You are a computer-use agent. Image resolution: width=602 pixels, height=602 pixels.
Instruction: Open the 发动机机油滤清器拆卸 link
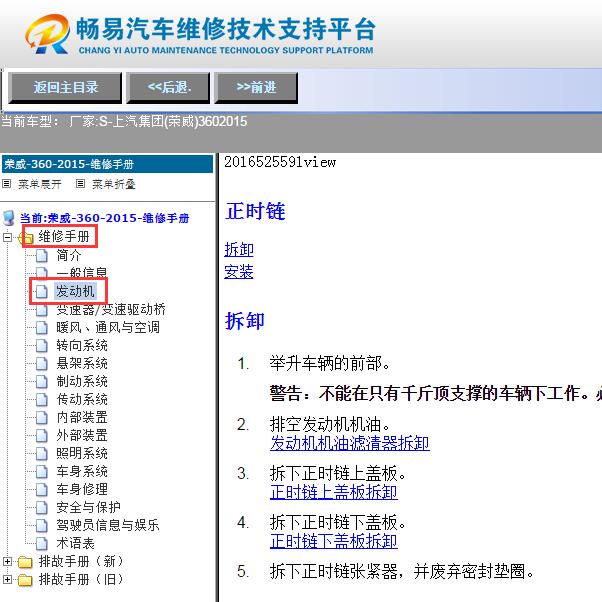[350, 443]
